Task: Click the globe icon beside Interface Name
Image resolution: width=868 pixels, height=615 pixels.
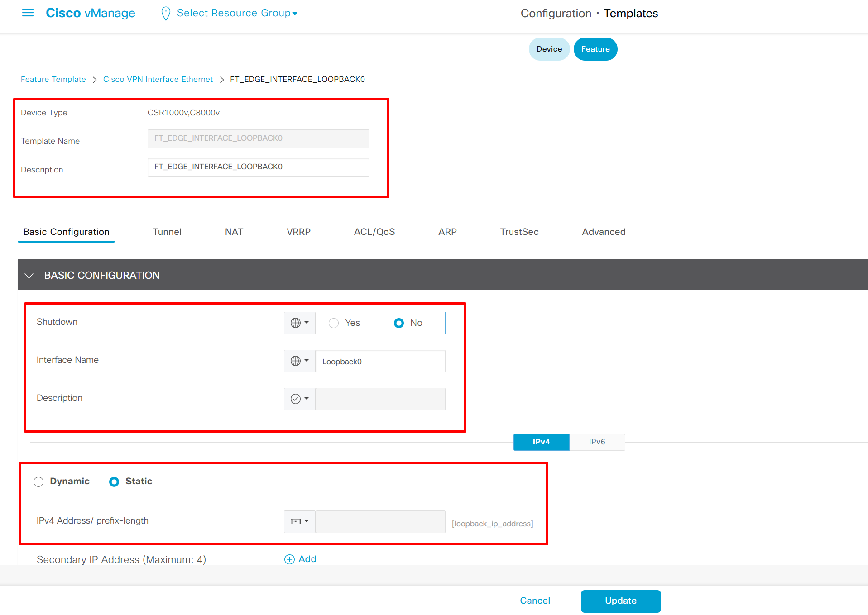Action: pyautogui.click(x=296, y=361)
